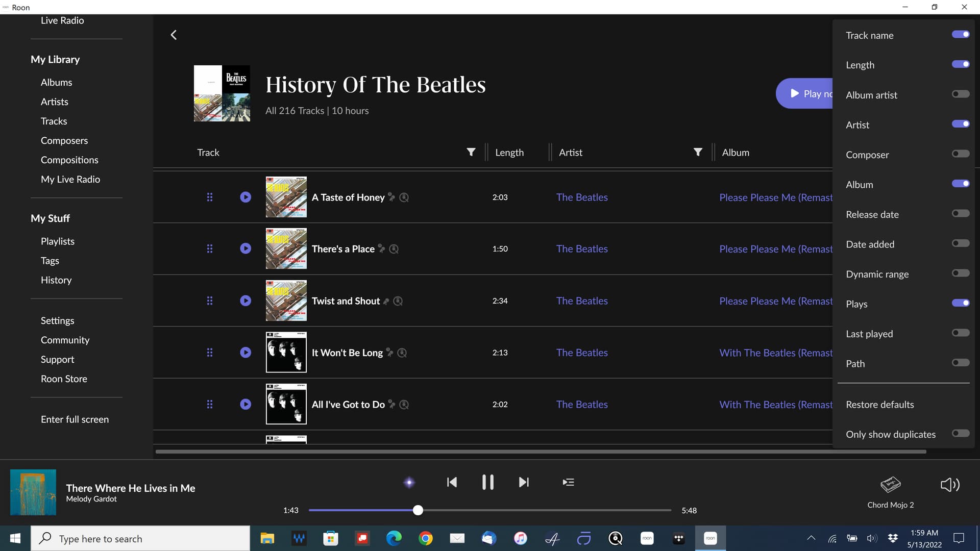This screenshot has height=551, width=980.
Task: Enable the Last played column
Action: (x=960, y=333)
